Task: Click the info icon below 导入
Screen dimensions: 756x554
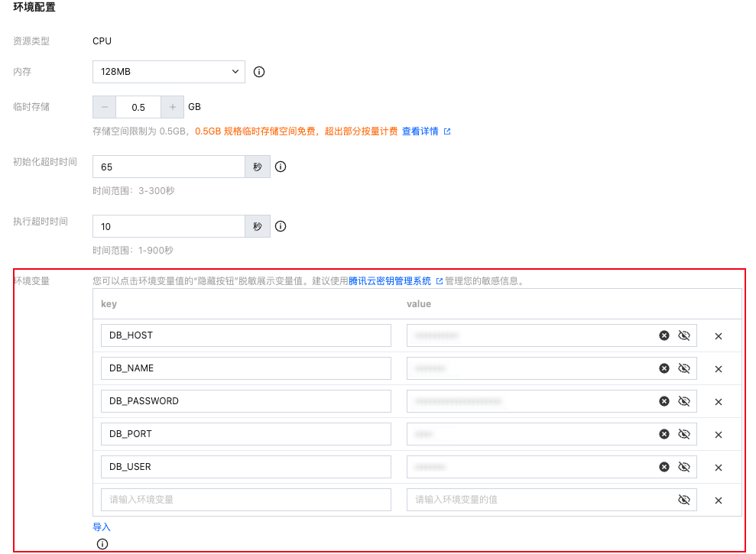Action: tap(102, 544)
